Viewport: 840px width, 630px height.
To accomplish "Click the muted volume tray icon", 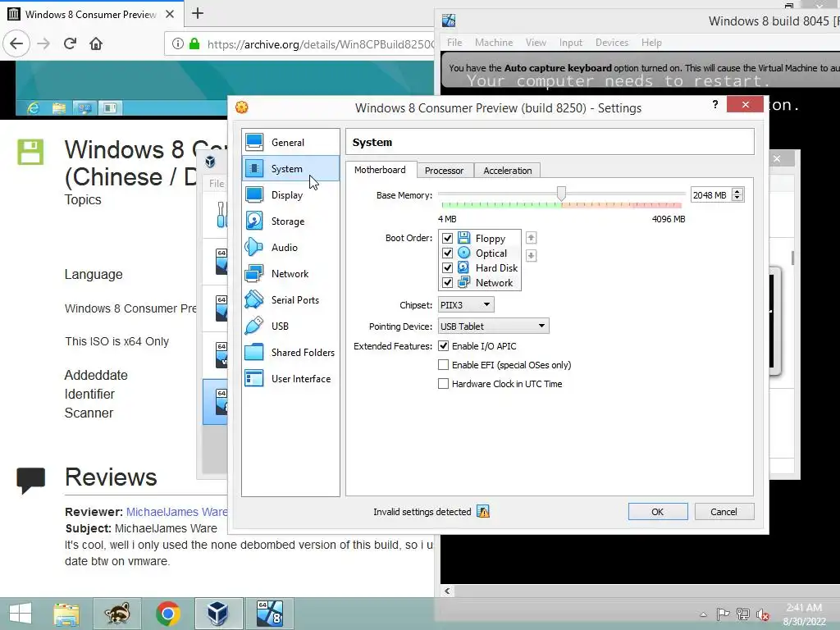I will (762, 614).
